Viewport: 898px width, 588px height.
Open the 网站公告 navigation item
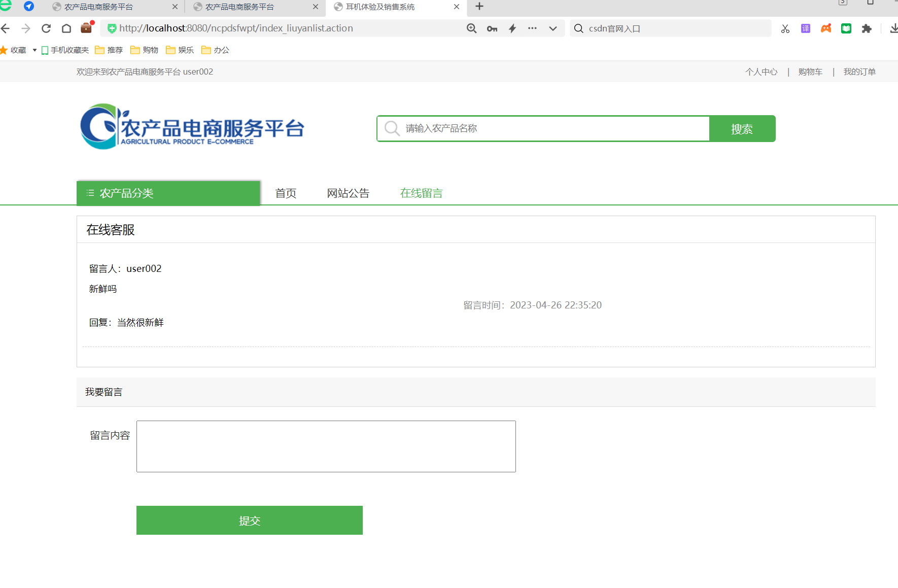(348, 193)
